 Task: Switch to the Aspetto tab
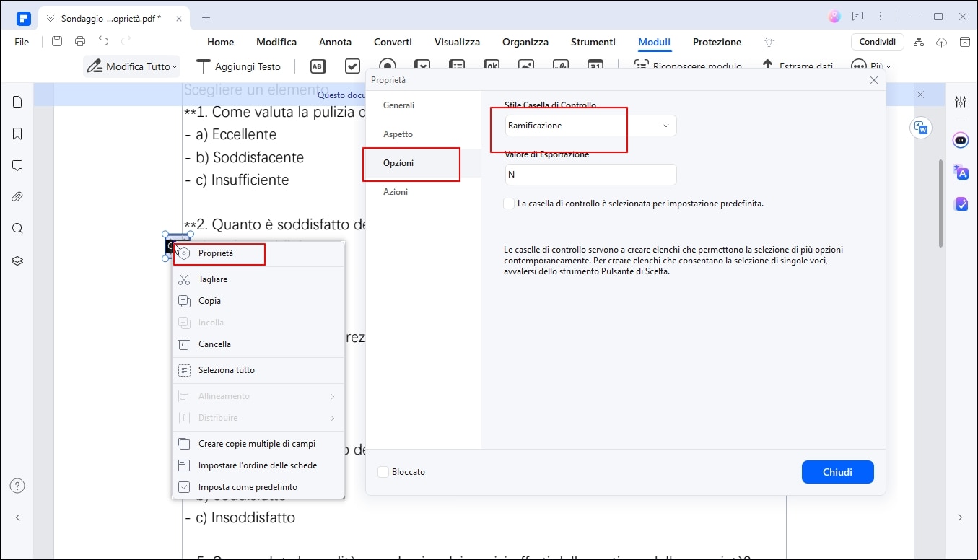pos(398,134)
